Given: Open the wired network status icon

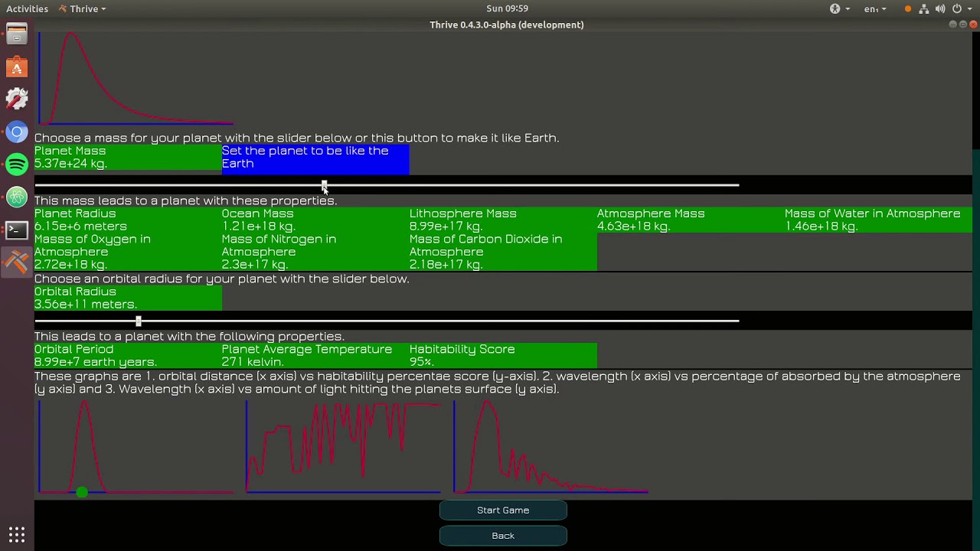Looking at the screenshot, I should [x=924, y=8].
